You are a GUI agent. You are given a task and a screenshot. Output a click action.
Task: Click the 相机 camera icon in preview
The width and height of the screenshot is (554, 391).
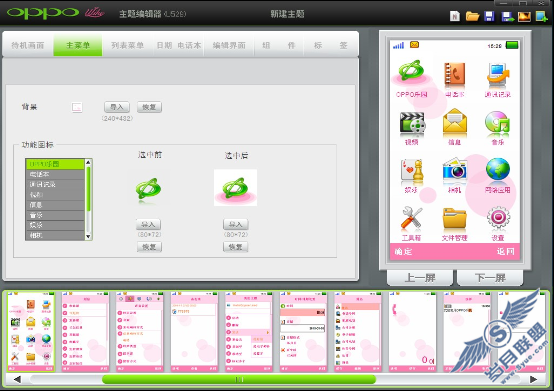click(x=455, y=170)
